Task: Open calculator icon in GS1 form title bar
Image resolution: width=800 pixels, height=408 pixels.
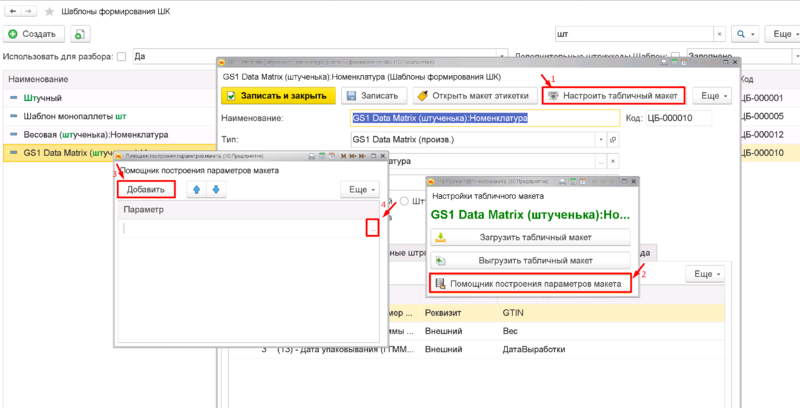Action: [674, 62]
